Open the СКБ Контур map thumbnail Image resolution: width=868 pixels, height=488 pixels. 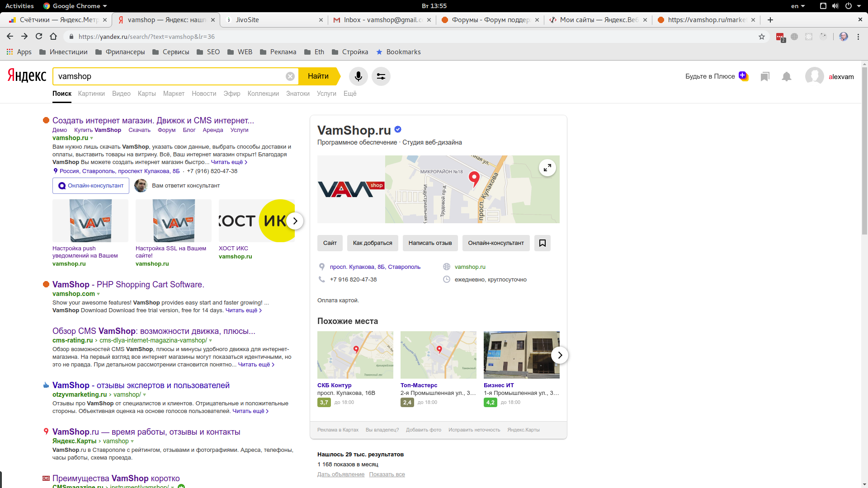tap(355, 355)
